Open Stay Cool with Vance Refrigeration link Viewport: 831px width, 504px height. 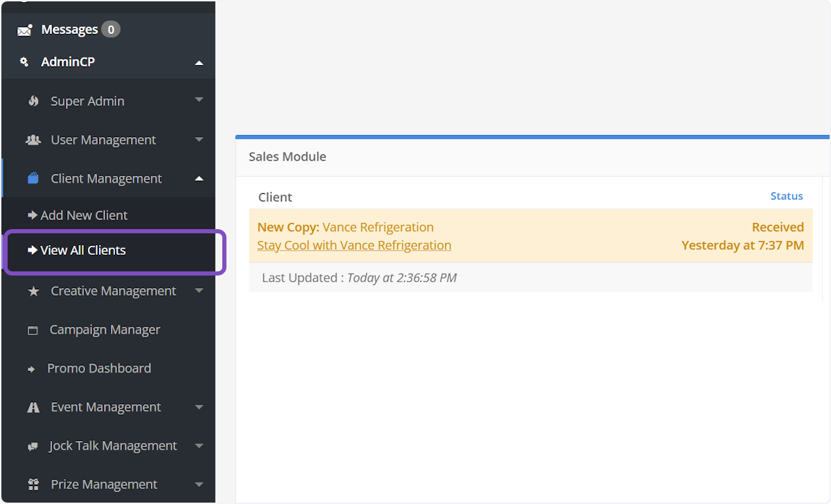coord(354,245)
